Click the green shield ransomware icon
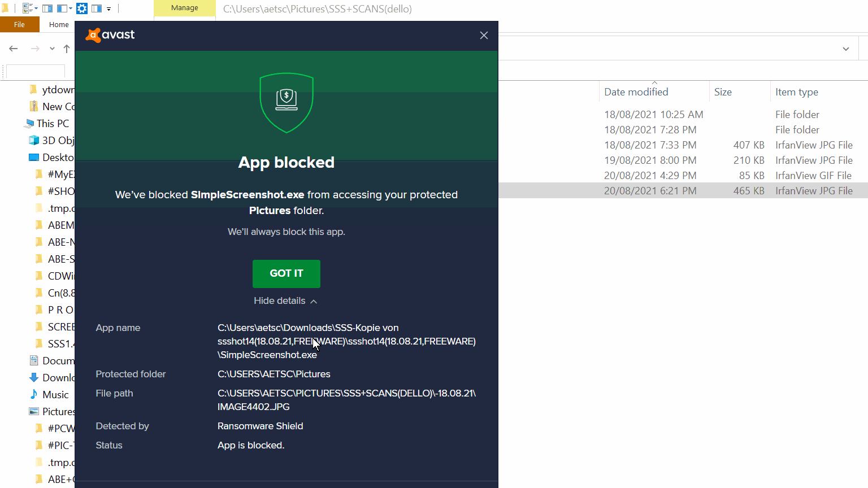Image resolution: width=868 pixels, height=488 pixels. click(287, 103)
